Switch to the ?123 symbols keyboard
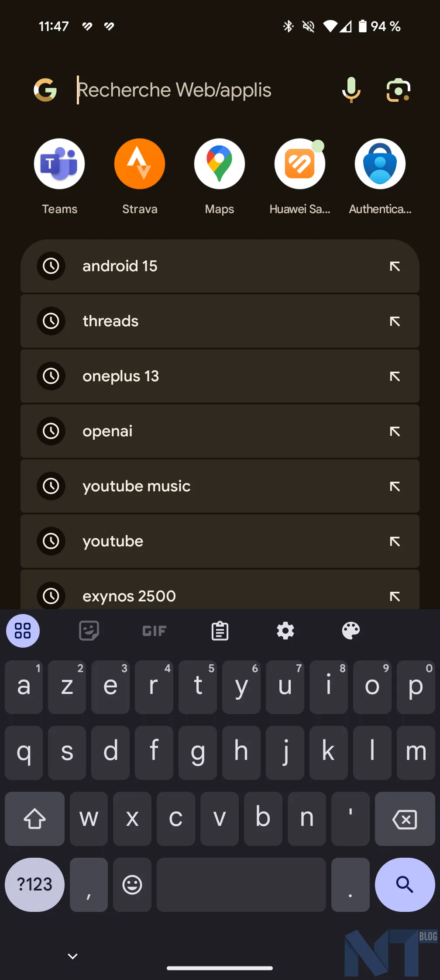Screen dimensions: 440x980 [x=34, y=884]
